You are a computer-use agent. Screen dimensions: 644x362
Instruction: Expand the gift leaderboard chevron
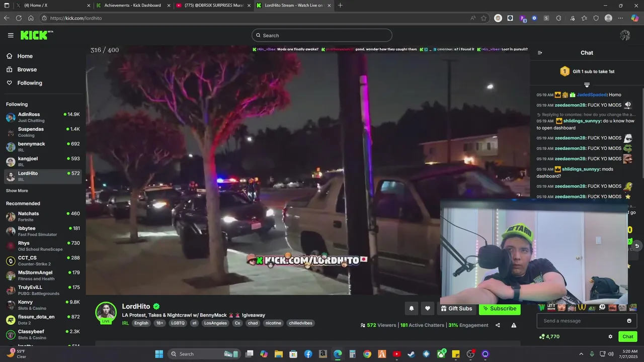point(587,85)
